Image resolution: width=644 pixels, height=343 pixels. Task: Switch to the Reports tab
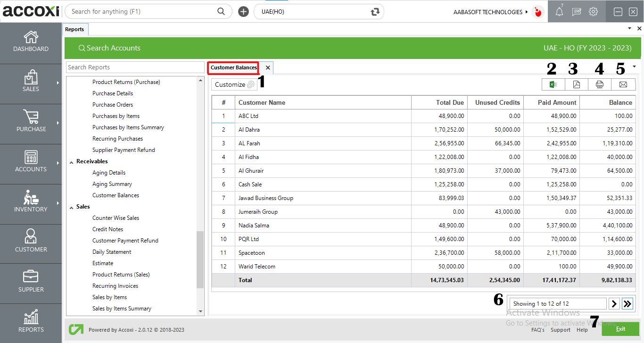75,29
